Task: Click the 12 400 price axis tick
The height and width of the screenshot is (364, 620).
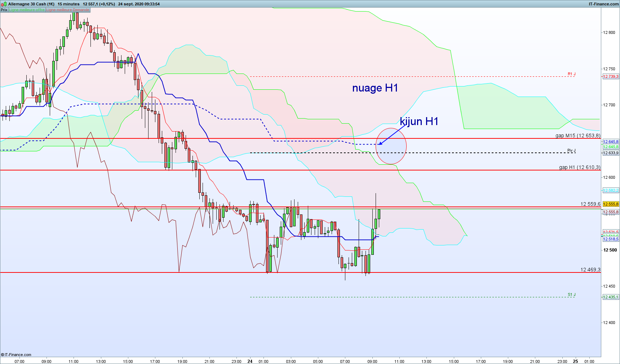Action: [x=609, y=323]
